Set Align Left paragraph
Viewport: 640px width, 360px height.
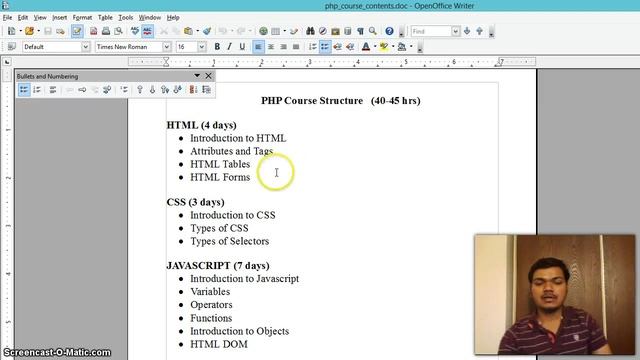258,47
